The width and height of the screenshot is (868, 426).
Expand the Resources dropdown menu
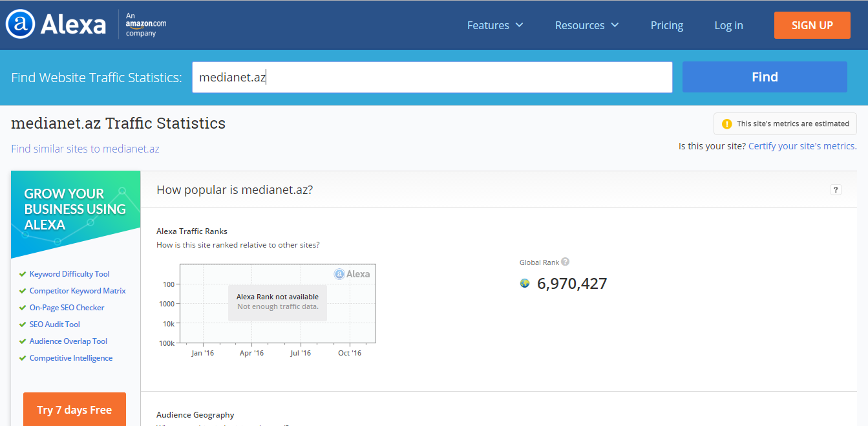tap(587, 25)
